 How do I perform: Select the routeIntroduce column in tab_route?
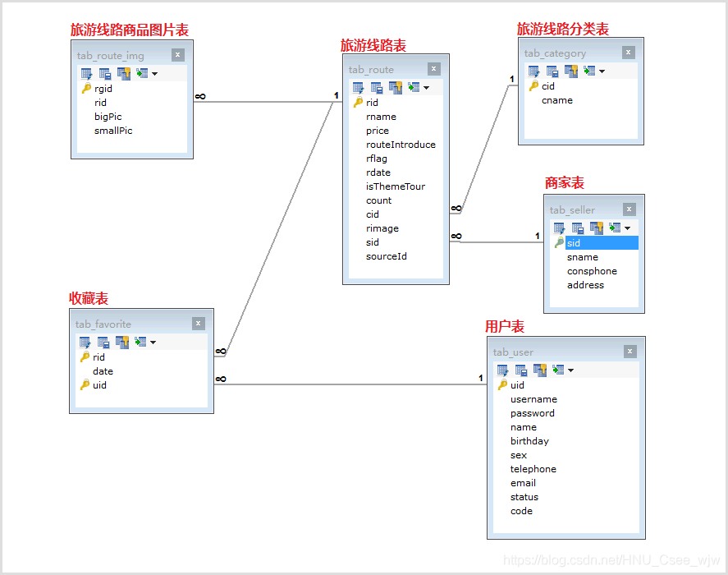pyautogui.click(x=401, y=145)
